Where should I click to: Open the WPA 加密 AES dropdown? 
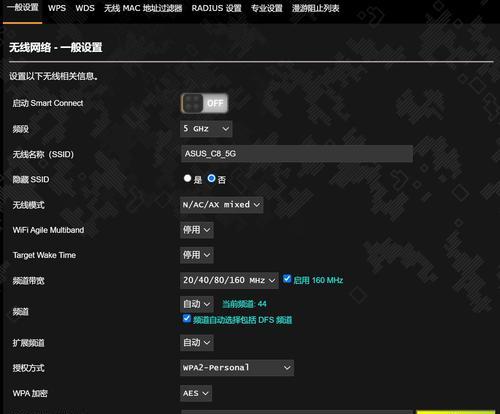click(196, 393)
